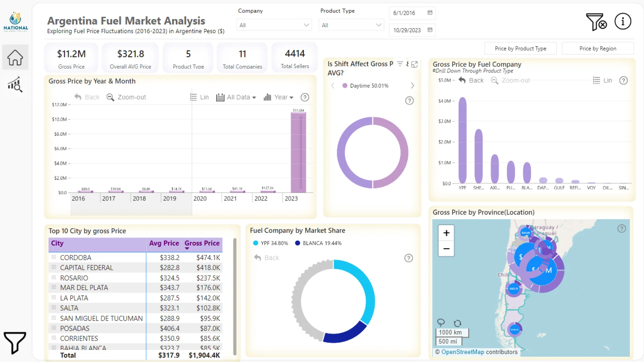
Task: Select the 11 Total Companies card
Action: pyautogui.click(x=242, y=58)
